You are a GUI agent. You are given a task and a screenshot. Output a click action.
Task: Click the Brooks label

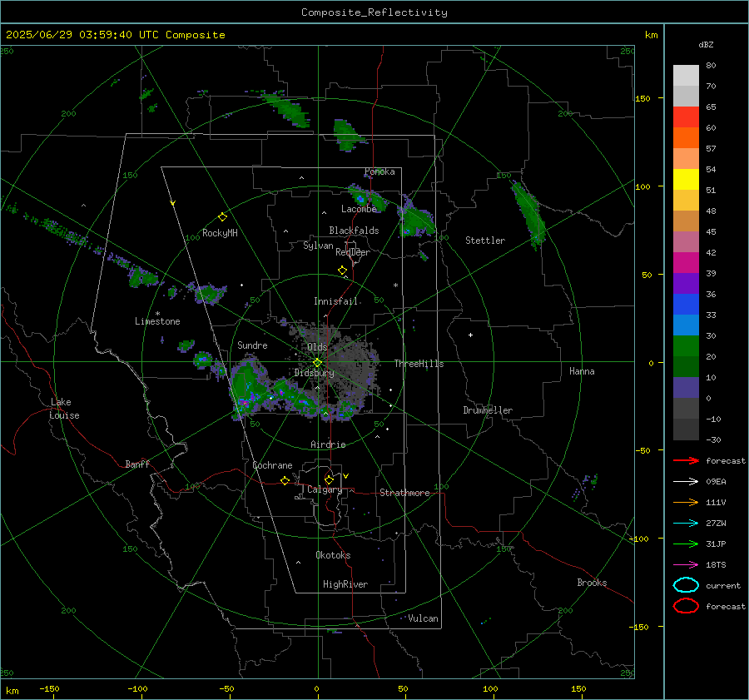coord(592,583)
